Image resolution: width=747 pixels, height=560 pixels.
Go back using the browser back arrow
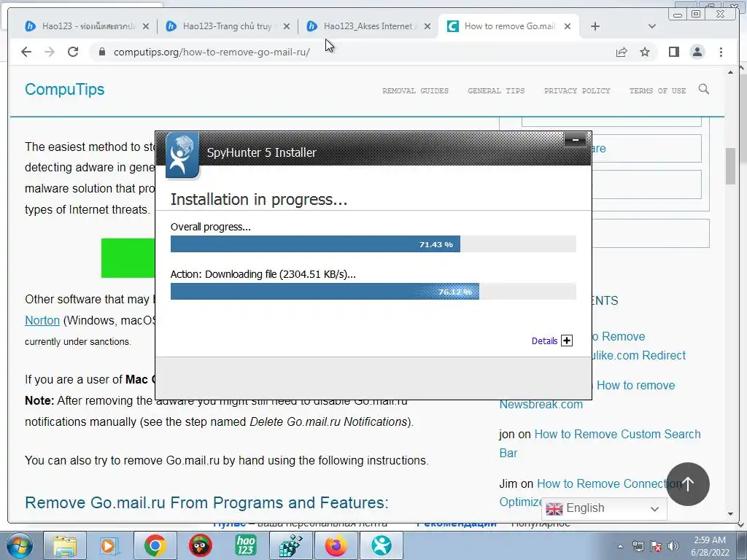[x=26, y=52]
